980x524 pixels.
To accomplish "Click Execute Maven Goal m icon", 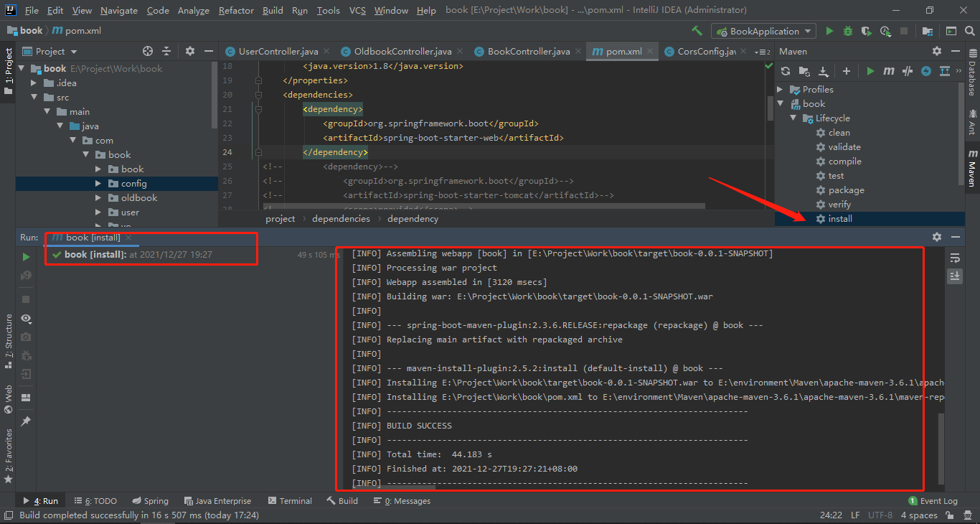I will [889, 71].
